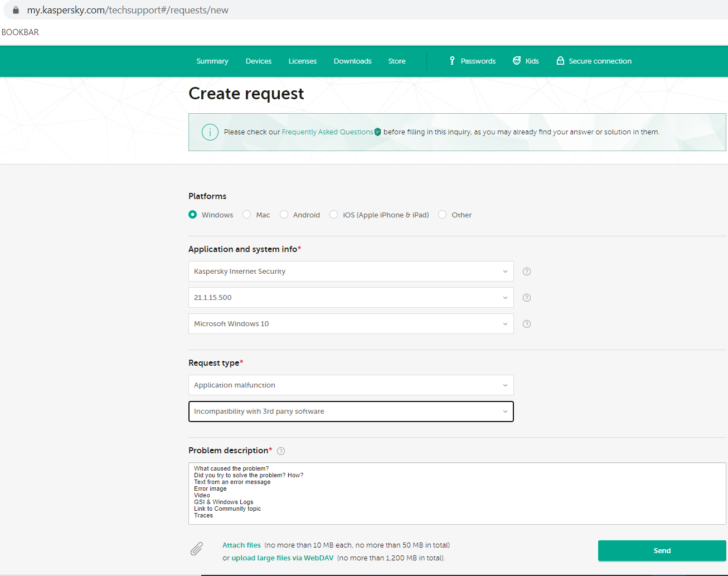Viewport: 728px width, 576px height.
Task: Open the Kaspersky Internet Security product dropdown
Action: [351, 272]
